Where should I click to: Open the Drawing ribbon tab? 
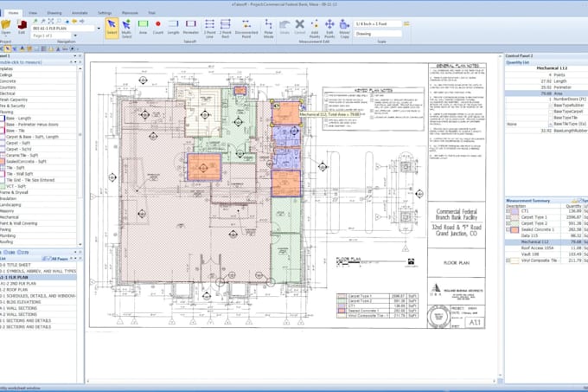54,13
